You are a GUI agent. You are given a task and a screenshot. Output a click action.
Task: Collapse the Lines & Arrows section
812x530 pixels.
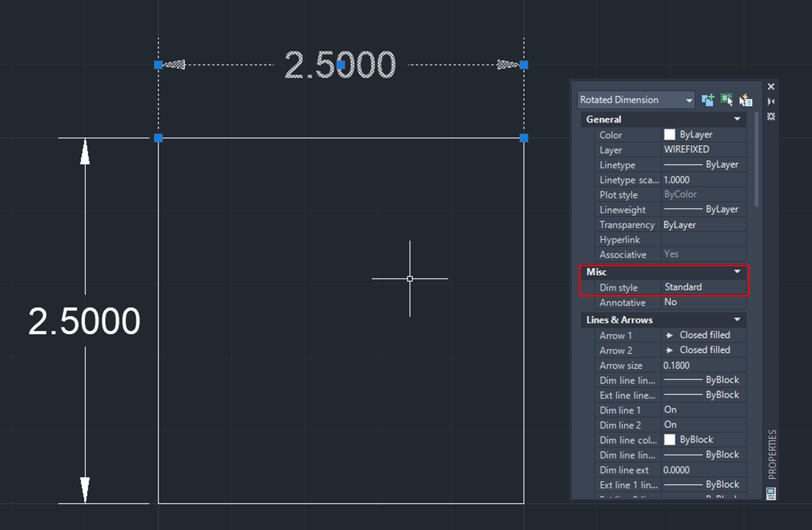coord(737,320)
